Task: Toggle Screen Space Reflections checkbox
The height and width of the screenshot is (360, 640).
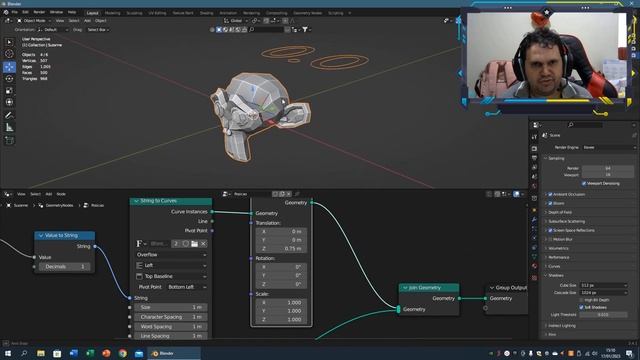Action: (550, 230)
